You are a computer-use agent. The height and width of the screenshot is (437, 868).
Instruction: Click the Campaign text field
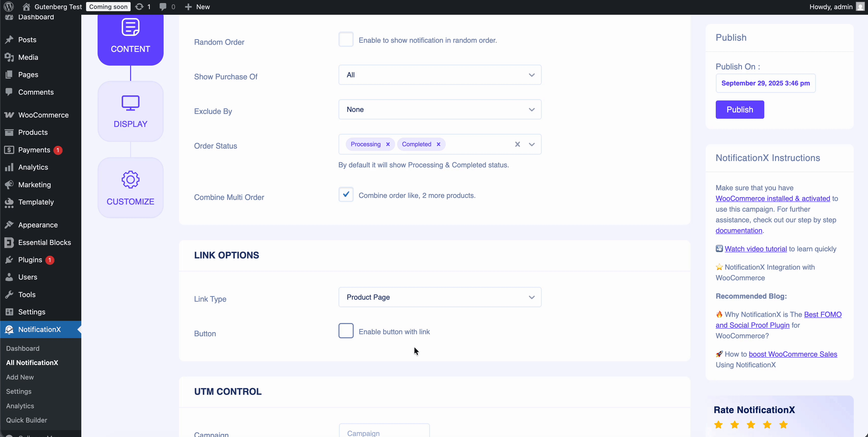click(x=384, y=433)
